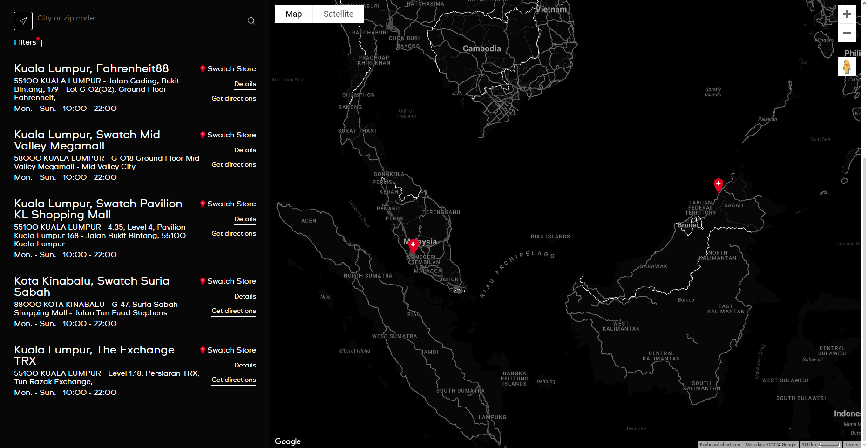This screenshot has width=868, height=448.
Task: Open Details for the Fahrenheit88 store
Action: point(245,84)
